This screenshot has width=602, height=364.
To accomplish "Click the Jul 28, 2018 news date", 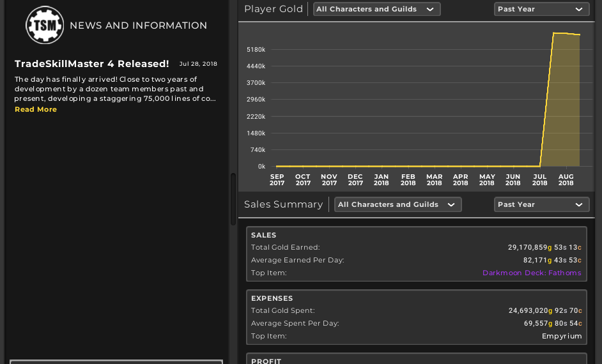I will 198,64.
